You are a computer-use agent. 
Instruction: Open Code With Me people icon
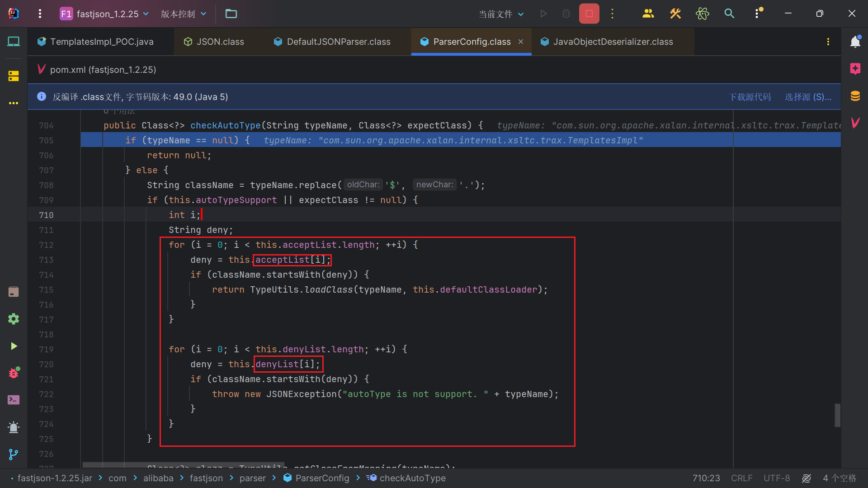coord(648,14)
